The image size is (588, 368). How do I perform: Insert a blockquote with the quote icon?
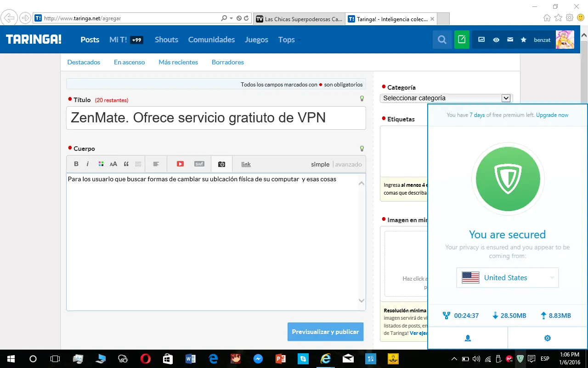126,164
